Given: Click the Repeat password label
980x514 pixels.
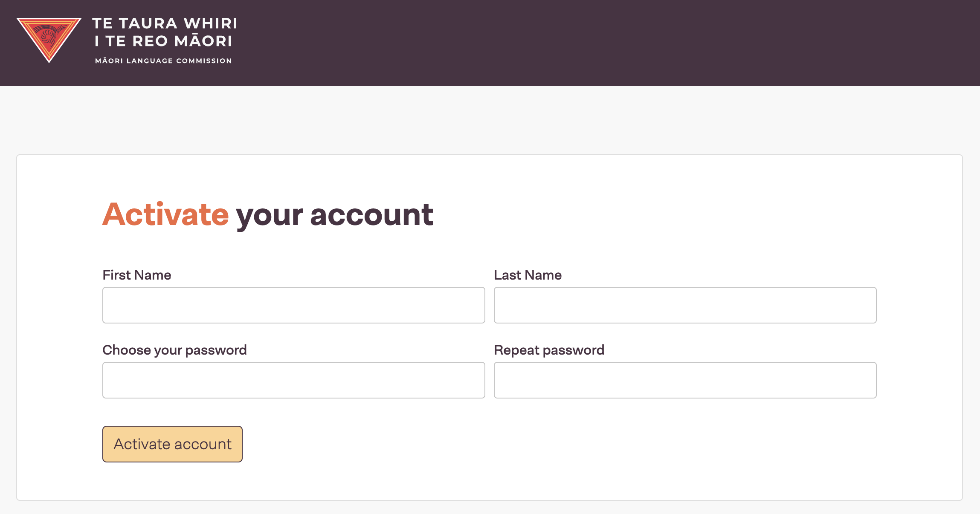Looking at the screenshot, I should pyautogui.click(x=549, y=350).
